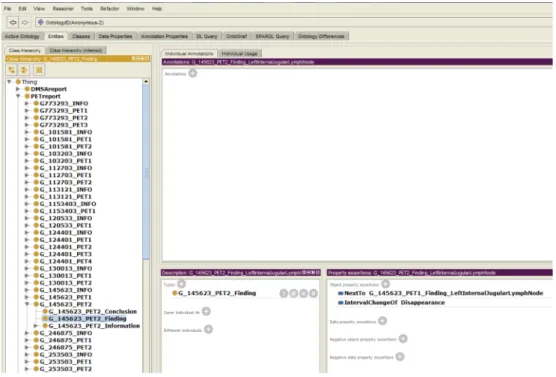
Task: Switch to the DL Query tab
Action: 207,36
